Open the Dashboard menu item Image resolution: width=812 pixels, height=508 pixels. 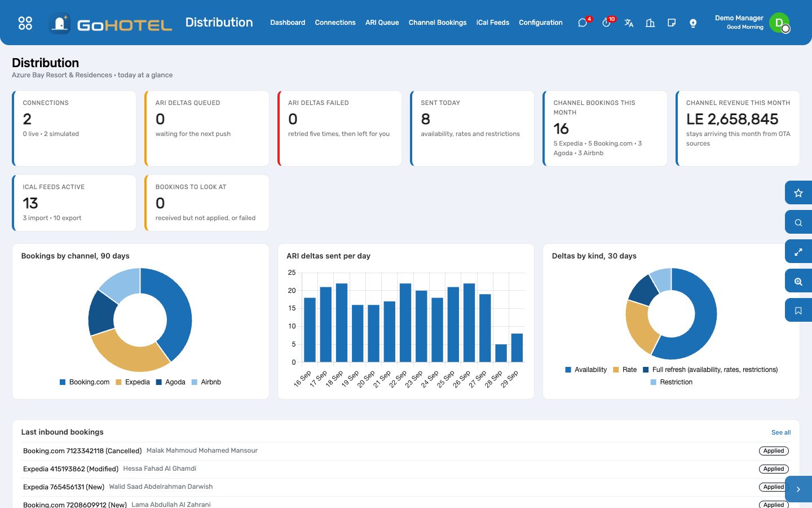tap(288, 23)
